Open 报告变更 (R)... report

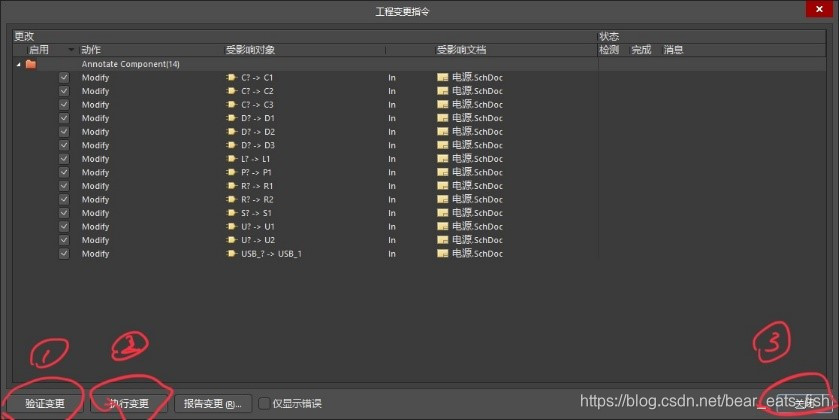pyautogui.click(x=213, y=404)
